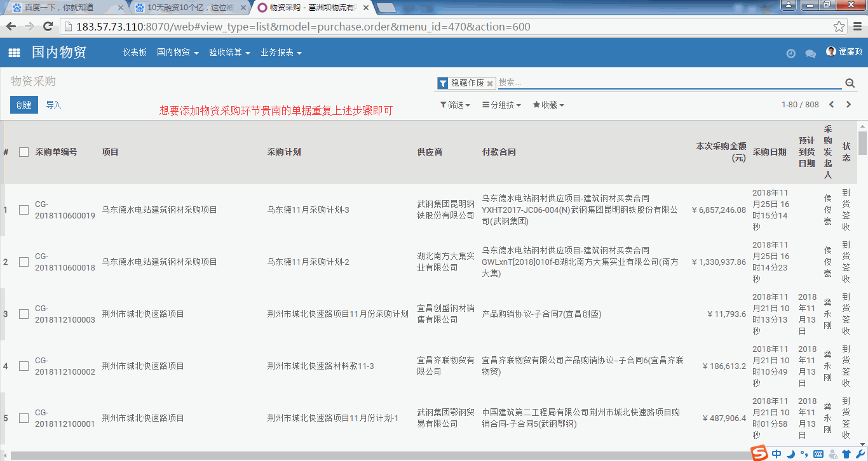Remove the 隐藏作废 filter tag
The image size is (868, 461).
(x=490, y=84)
